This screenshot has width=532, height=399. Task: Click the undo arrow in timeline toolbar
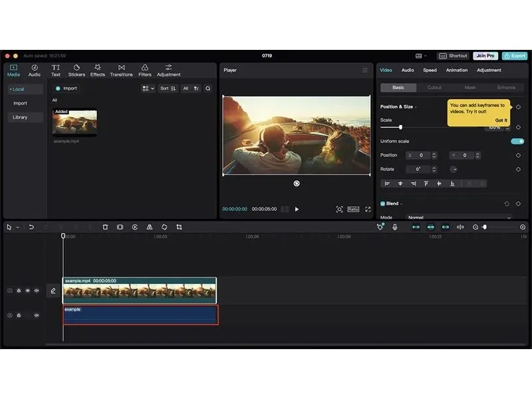31,227
